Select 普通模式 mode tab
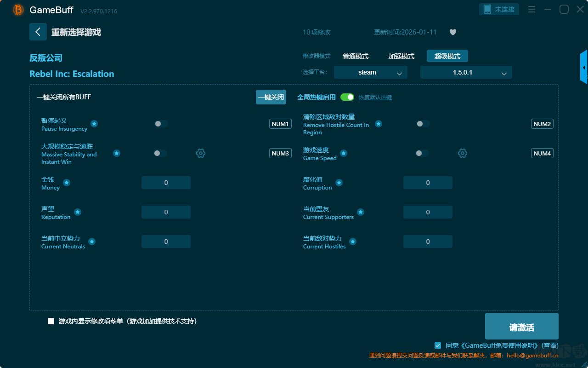 pyautogui.click(x=356, y=56)
